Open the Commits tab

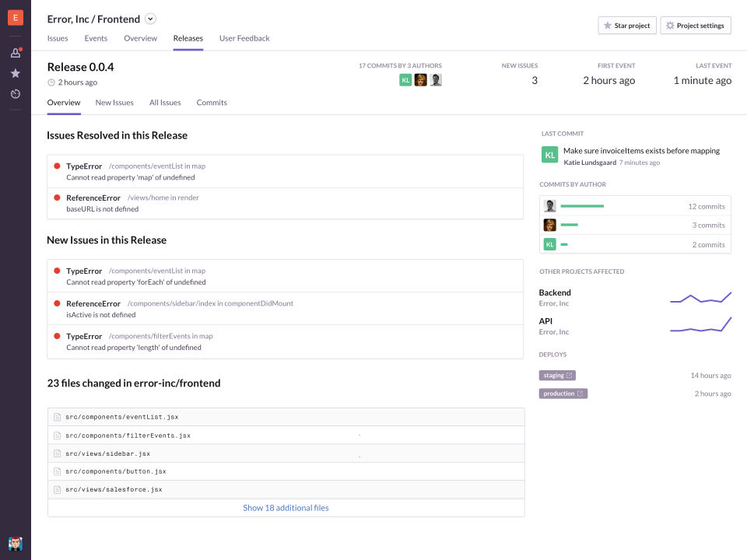point(212,103)
